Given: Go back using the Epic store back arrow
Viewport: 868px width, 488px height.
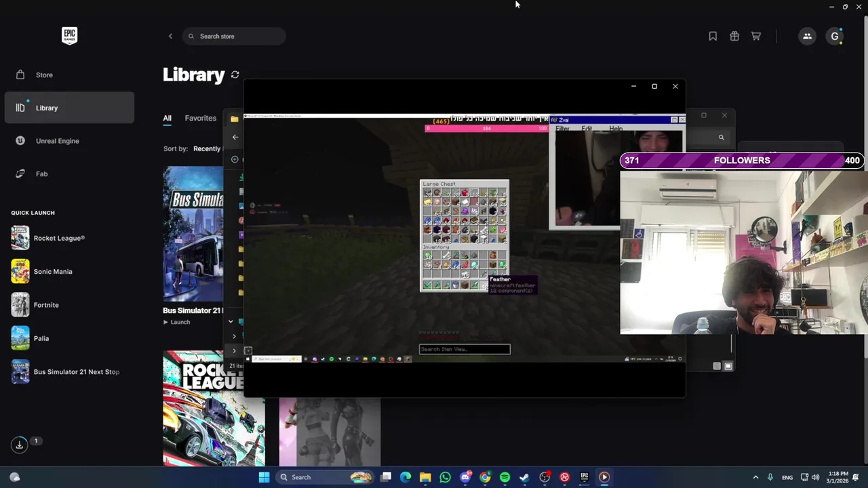Looking at the screenshot, I should (x=170, y=36).
